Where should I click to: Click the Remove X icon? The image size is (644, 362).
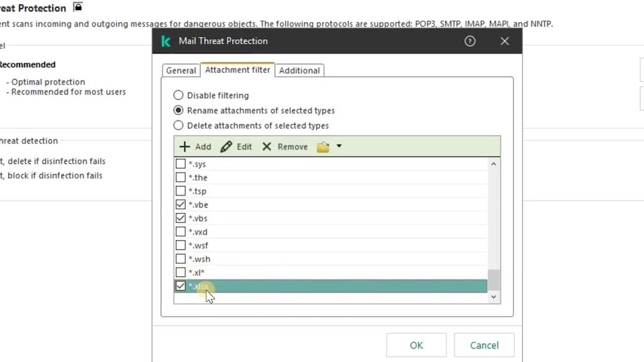click(x=267, y=146)
